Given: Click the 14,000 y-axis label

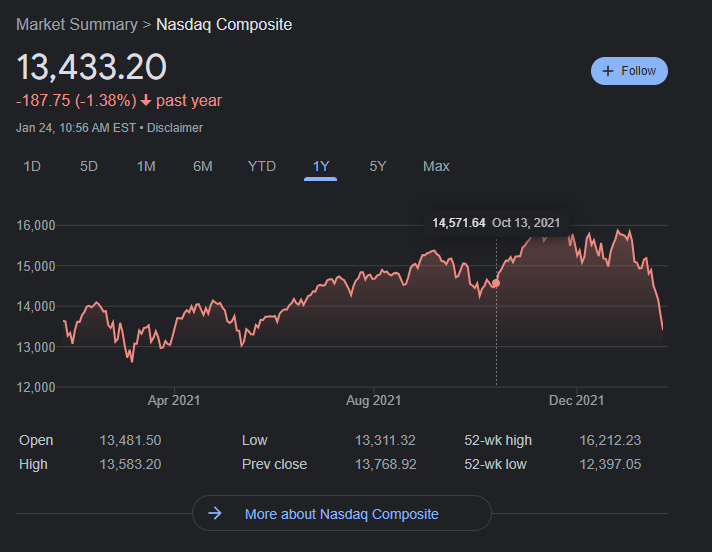Looking at the screenshot, I should (x=36, y=306).
